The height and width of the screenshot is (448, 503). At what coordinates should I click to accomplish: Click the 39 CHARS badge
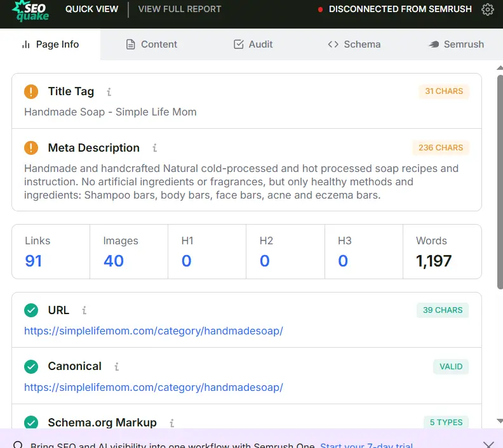tap(443, 310)
